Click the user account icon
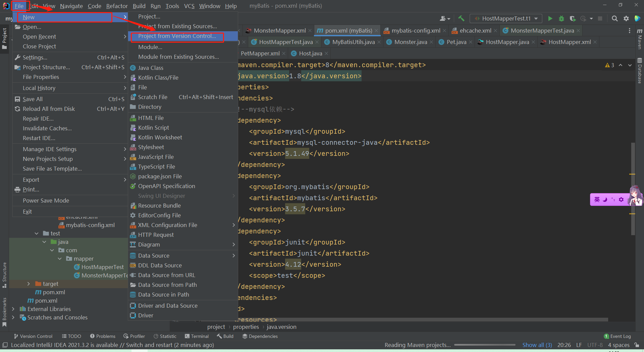 (445, 18)
